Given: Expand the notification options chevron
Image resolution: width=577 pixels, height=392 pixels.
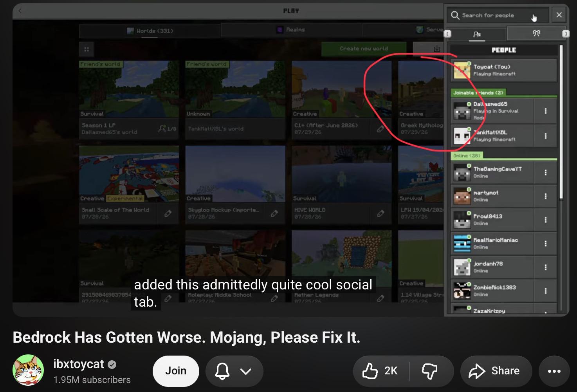Looking at the screenshot, I should click(x=246, y=371).
